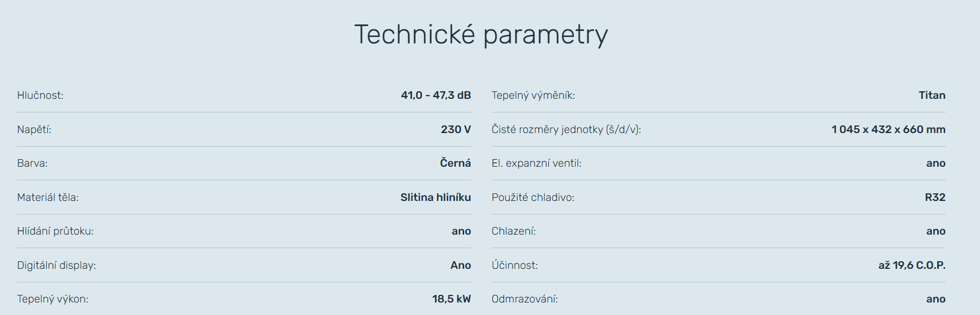Select the efficiency value "až 19,6 C.O.P."
Viewport: 980px width, 315px height.
click(912, 266)
